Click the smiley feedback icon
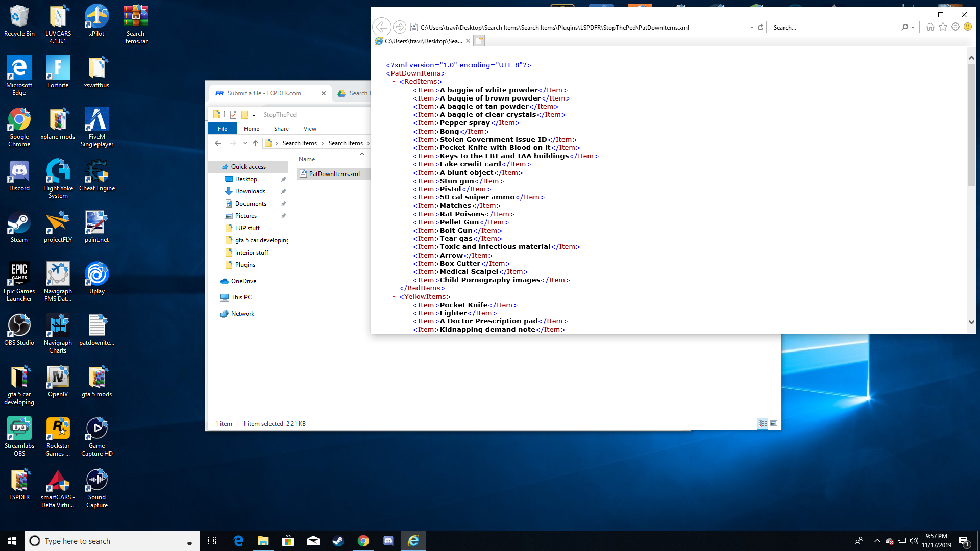Viewport: 980px width, 551px height. (968, 27)
